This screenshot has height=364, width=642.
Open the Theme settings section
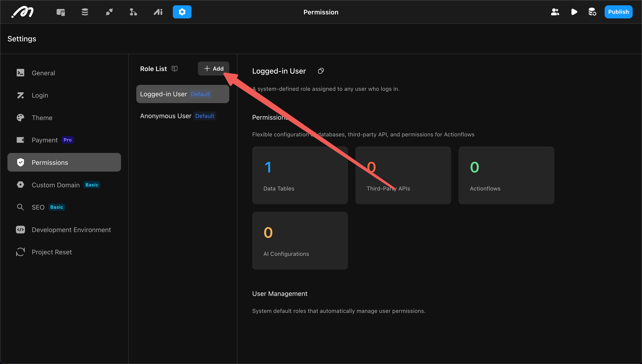tap(64, 118)
